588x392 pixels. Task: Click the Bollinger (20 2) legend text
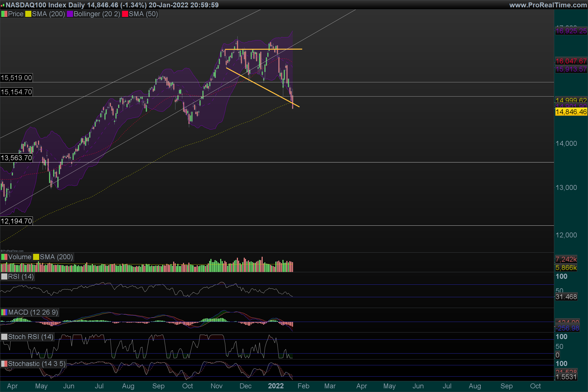pyautogui.click(x=97, y=14)
